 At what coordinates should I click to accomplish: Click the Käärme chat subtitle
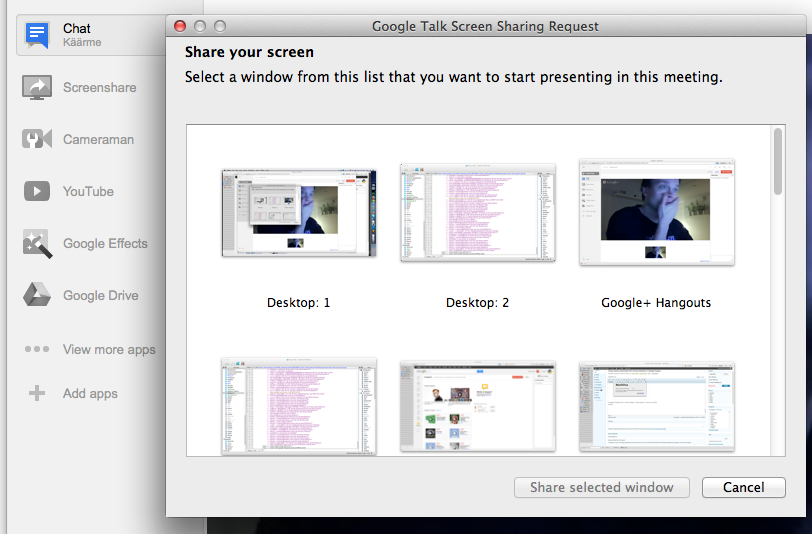[x=82, y=42]
